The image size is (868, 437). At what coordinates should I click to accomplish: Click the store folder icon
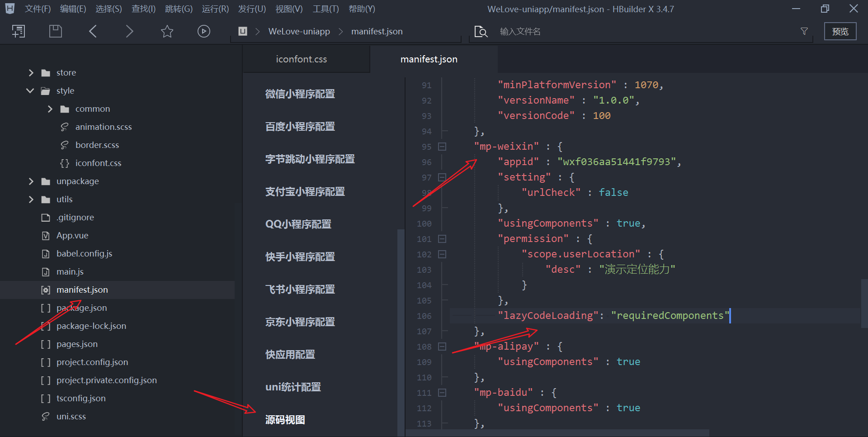46,73
